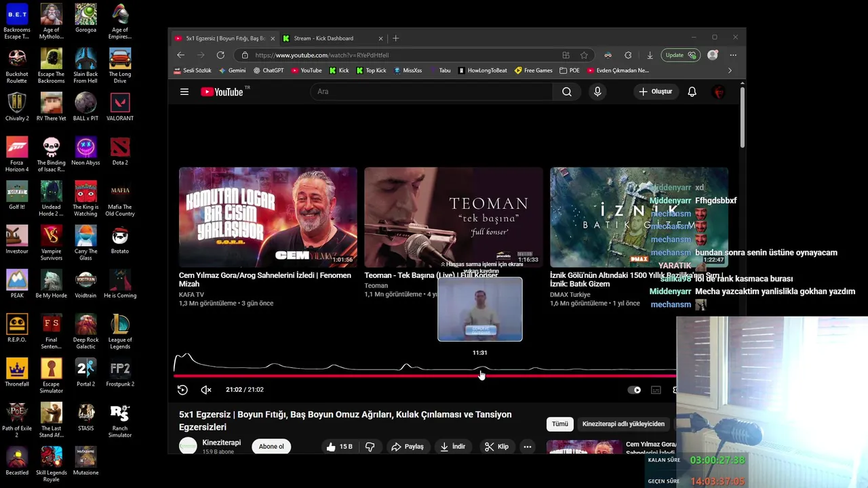Open the Sesli Sözlük bookmark
This screenshot has height=488, width=868.
click(x=193, y=70)
